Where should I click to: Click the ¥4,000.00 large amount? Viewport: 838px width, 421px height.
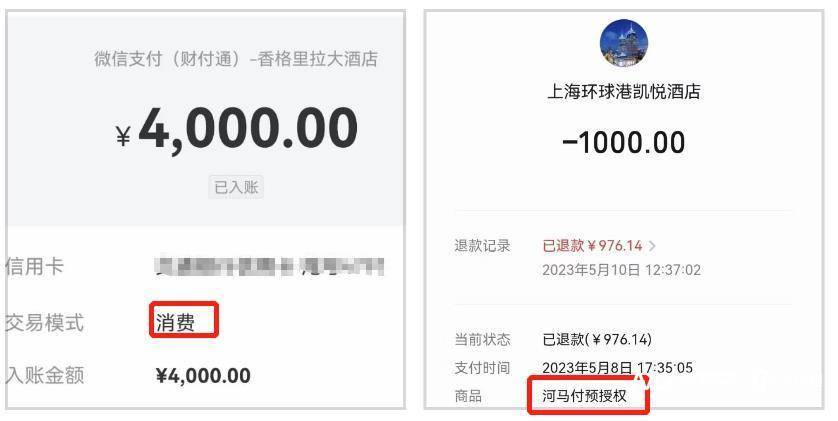click(x=236, y=130)
